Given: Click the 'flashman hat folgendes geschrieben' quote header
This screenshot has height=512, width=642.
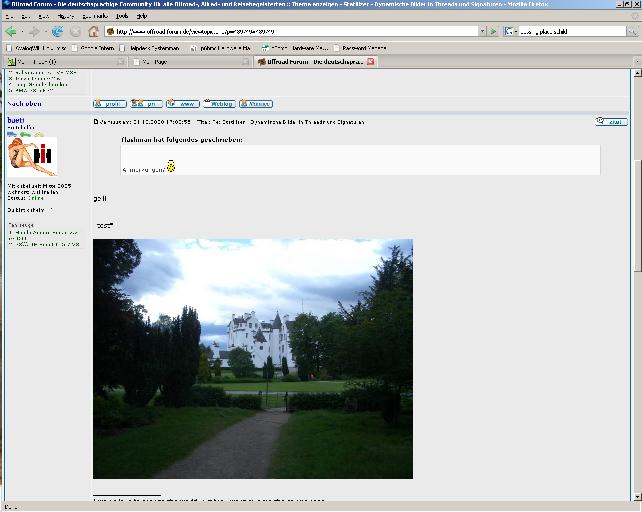Looking at the screenshot, I should pyautogui.click(x=182, y=140).
